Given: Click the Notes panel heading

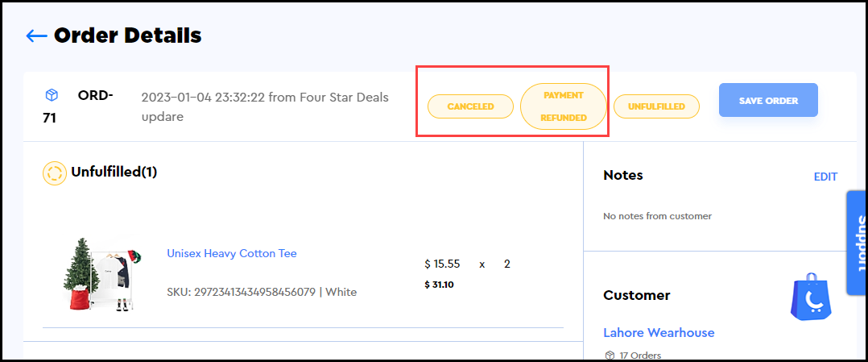Looking at the screenshot, I should pyautogui.click(x=623, y=175).
